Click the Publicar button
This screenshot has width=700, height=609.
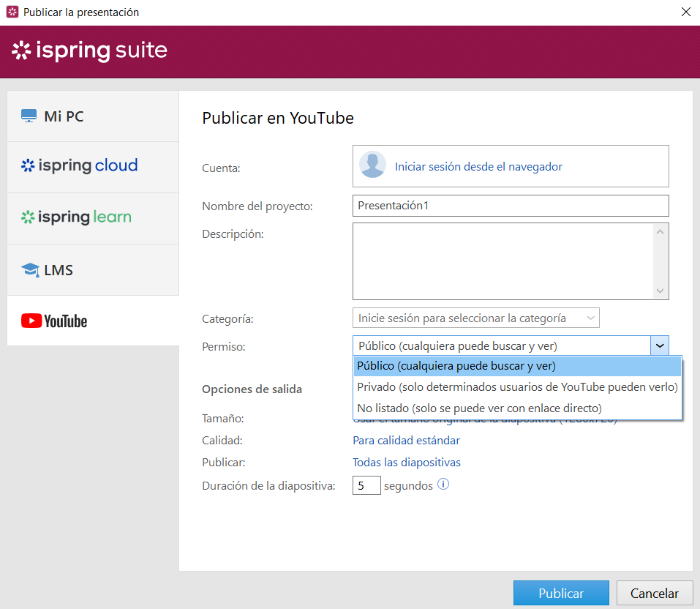(560, 592)
